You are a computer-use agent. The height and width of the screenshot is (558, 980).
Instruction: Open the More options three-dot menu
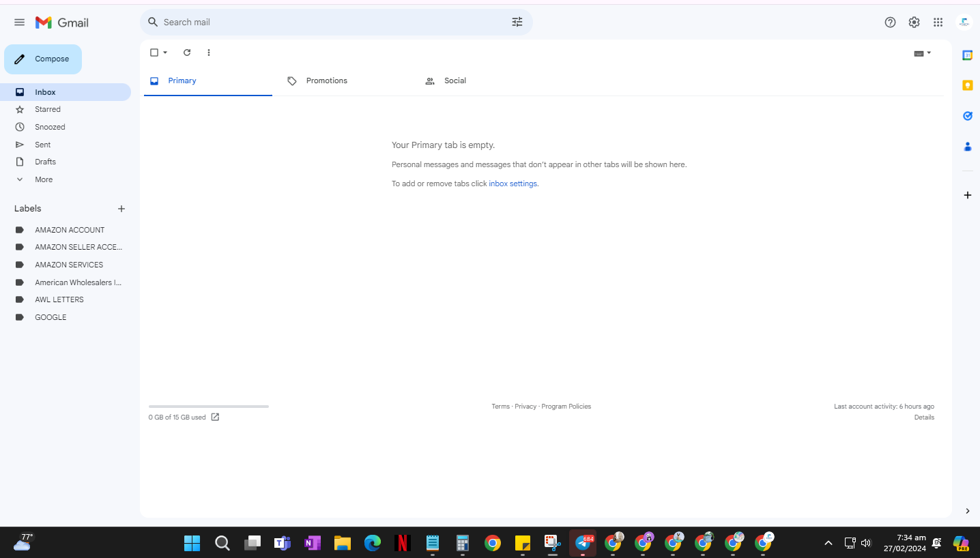pyautogui.click(x=209, y=53)
